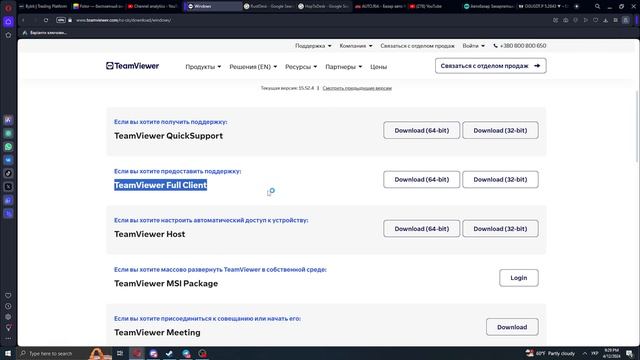Open the downloads icon in browser toolbar
640x360 pixels.
point(606,20)
